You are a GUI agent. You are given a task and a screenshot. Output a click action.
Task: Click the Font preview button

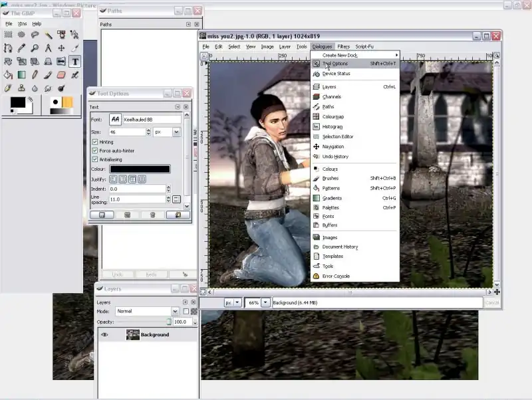click(116, 120)
